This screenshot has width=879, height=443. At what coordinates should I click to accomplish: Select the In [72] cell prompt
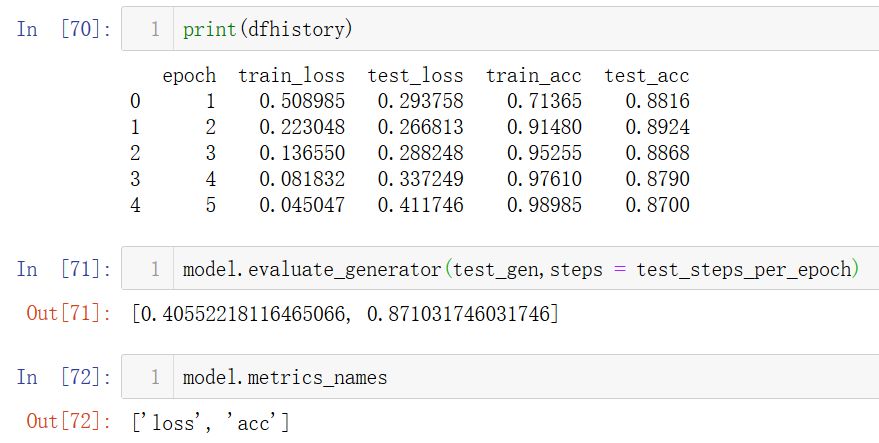point(64,377)
